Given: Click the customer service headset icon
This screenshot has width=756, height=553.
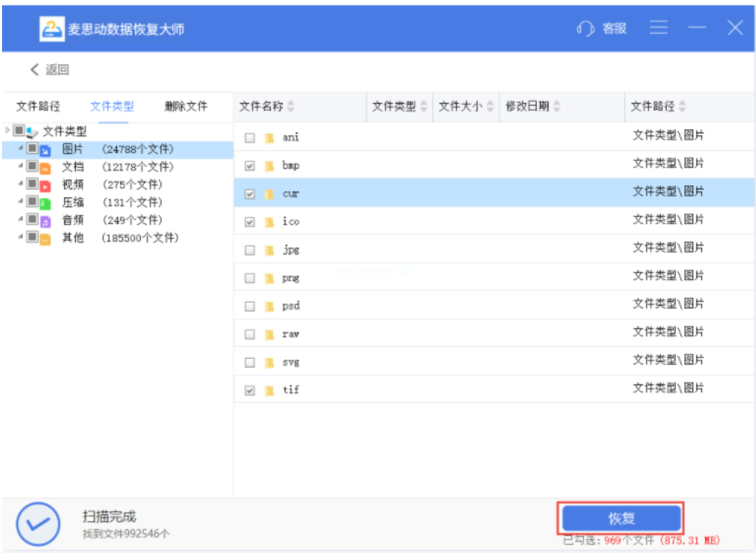Looking at the screenshot, I should [x=585, y=28].
